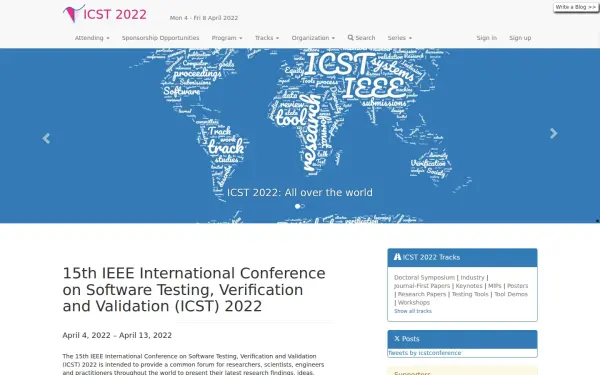Go to the previous carousel slide
600x375 pixels.
(x=46, y=138)
